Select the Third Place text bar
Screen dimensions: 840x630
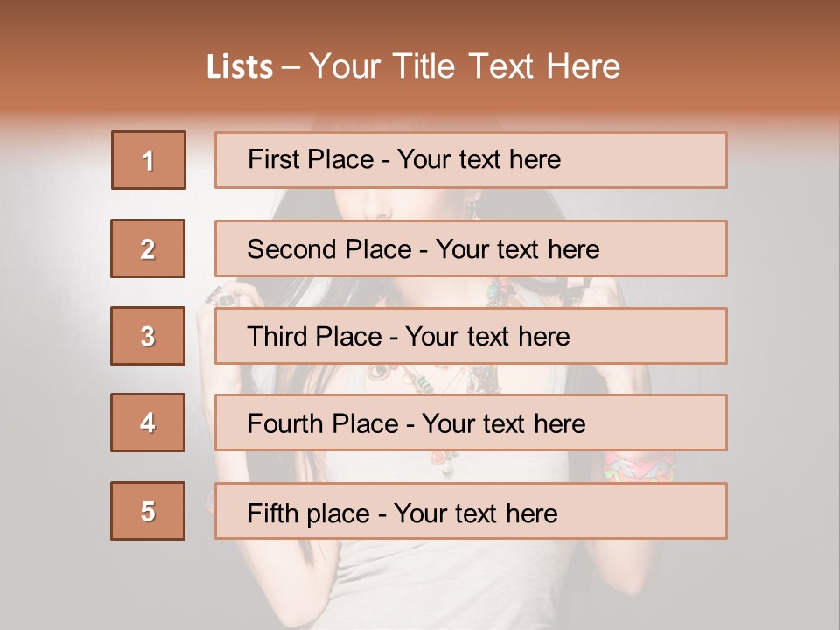click(x=471, y=336)
